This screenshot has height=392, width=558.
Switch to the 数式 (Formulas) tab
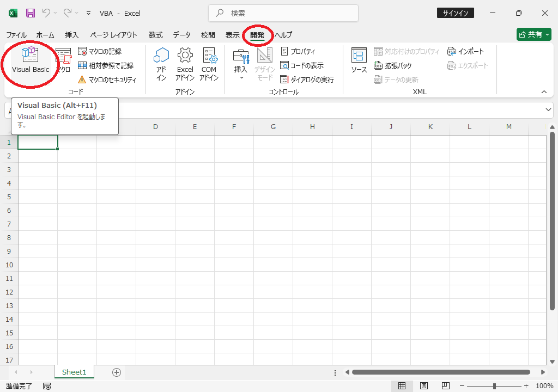[155, 35]
